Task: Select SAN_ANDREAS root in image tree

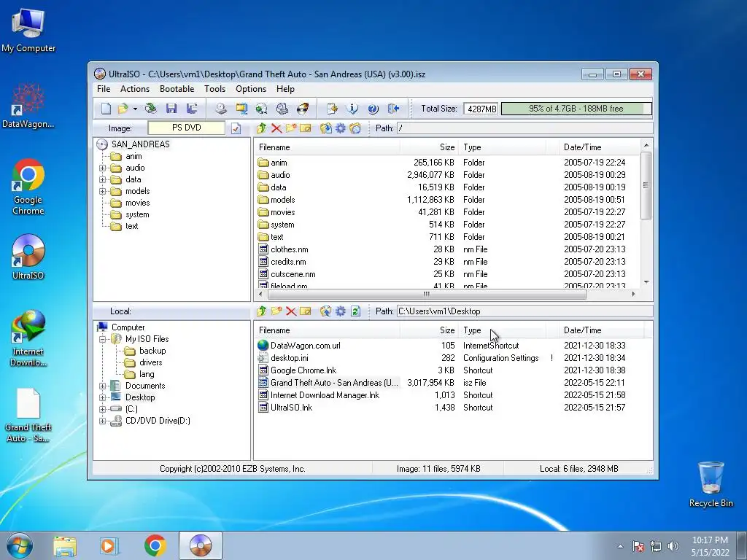Action: tap(140, 144)
